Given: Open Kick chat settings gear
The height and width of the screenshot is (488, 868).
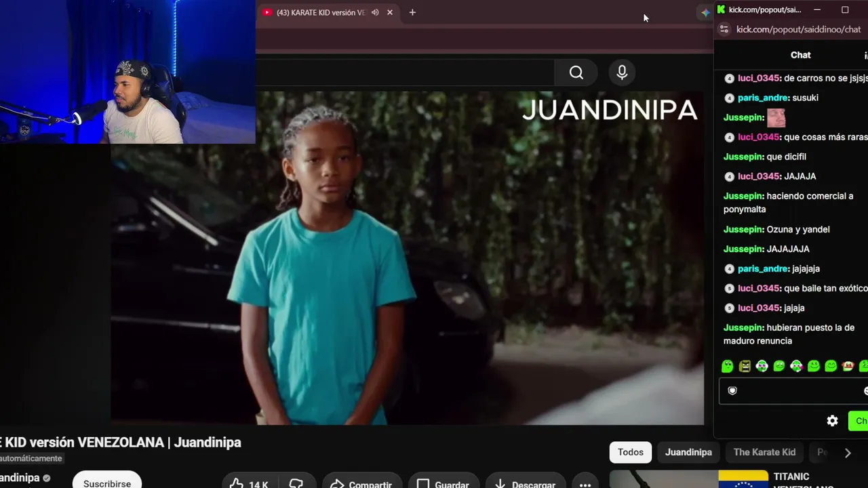Looking at the screenshot, I should coord(833,421).
